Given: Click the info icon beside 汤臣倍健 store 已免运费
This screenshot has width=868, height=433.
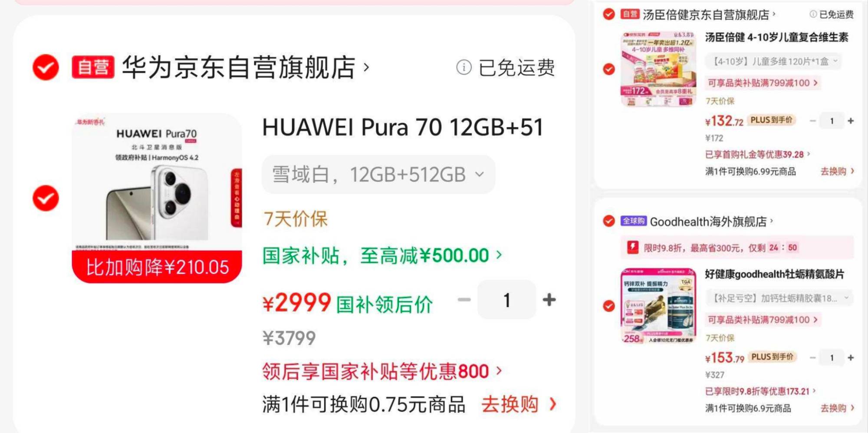Looking at the screenshot, I should point(813,14).
